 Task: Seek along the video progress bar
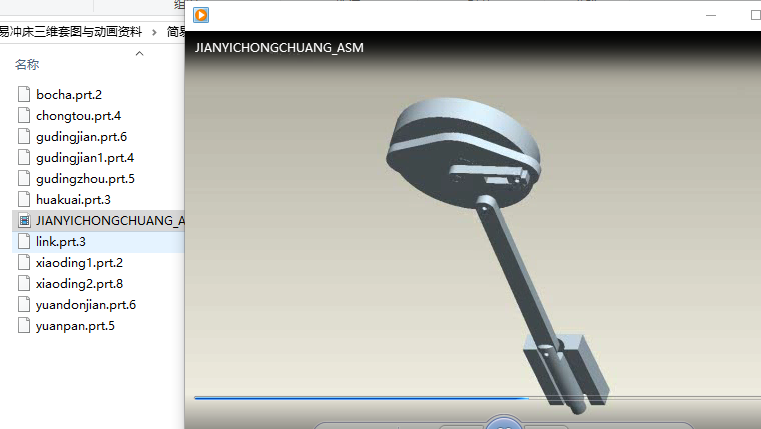point(478,398)
